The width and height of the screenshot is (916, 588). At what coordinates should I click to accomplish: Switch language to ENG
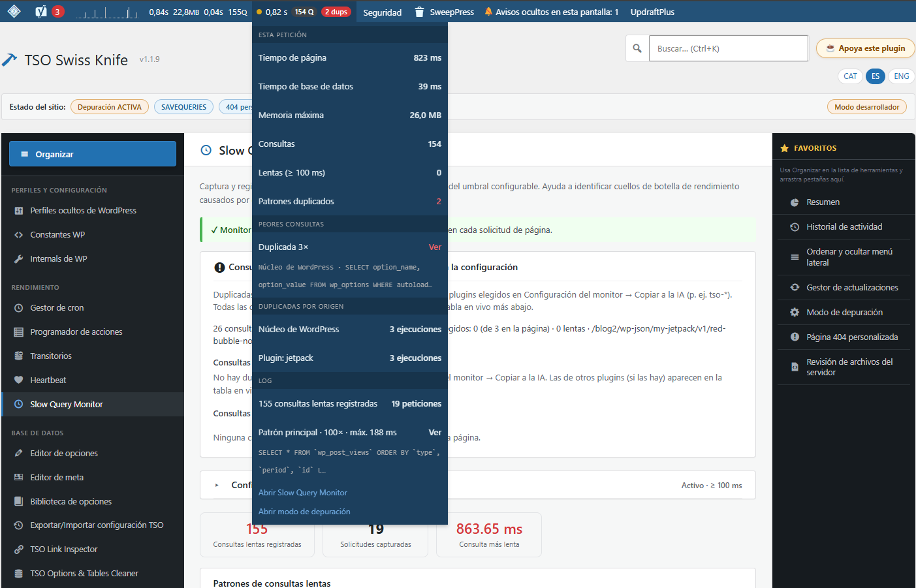(902, 76)
